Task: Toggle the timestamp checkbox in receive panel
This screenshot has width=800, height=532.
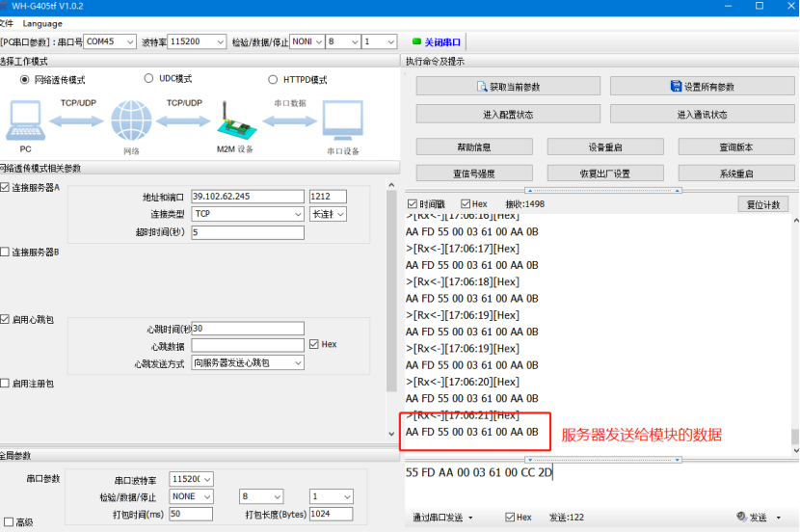Action: click(x=413, y=204)
